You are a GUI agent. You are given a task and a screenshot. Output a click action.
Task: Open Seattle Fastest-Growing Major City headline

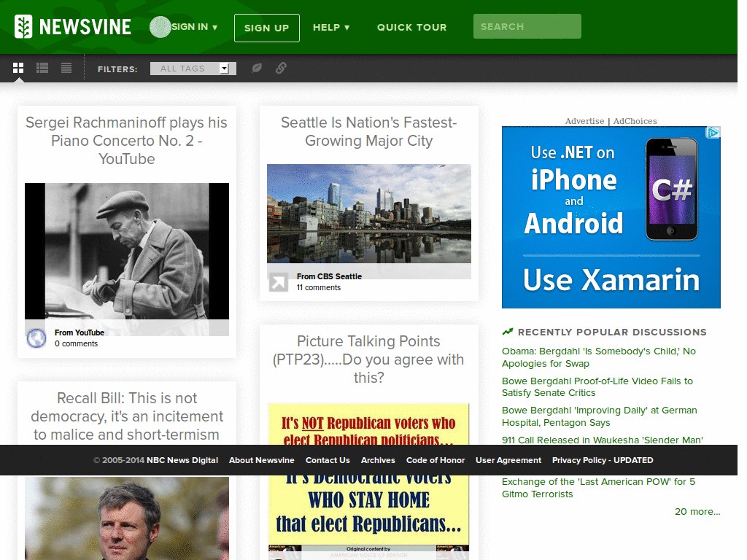368,131
